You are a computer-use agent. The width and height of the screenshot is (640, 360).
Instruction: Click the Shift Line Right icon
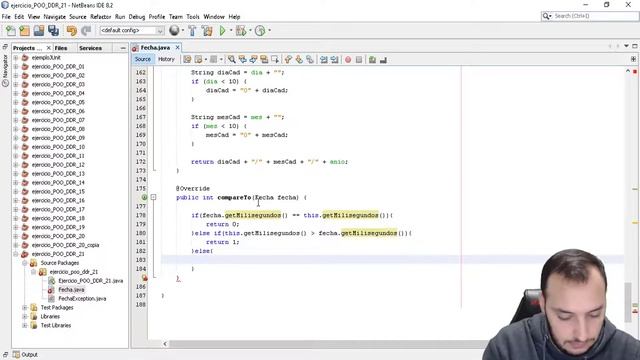(335, 60)
